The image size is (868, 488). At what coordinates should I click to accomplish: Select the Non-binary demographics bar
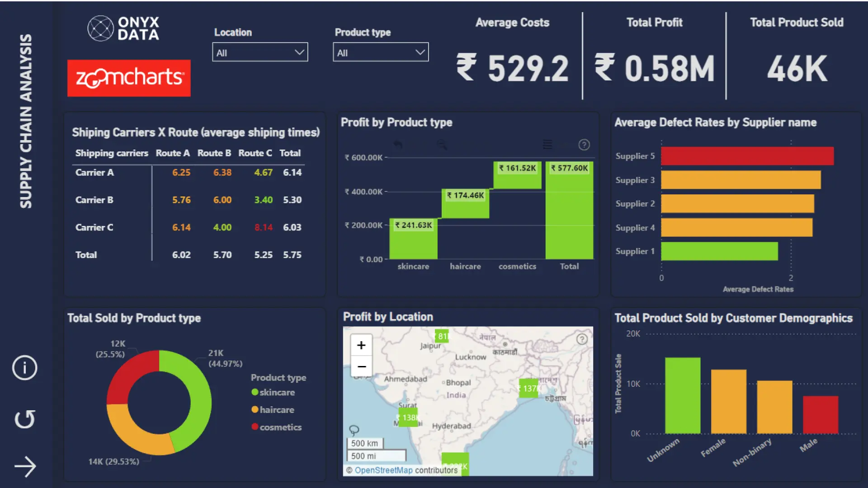[x=774, y=407]
